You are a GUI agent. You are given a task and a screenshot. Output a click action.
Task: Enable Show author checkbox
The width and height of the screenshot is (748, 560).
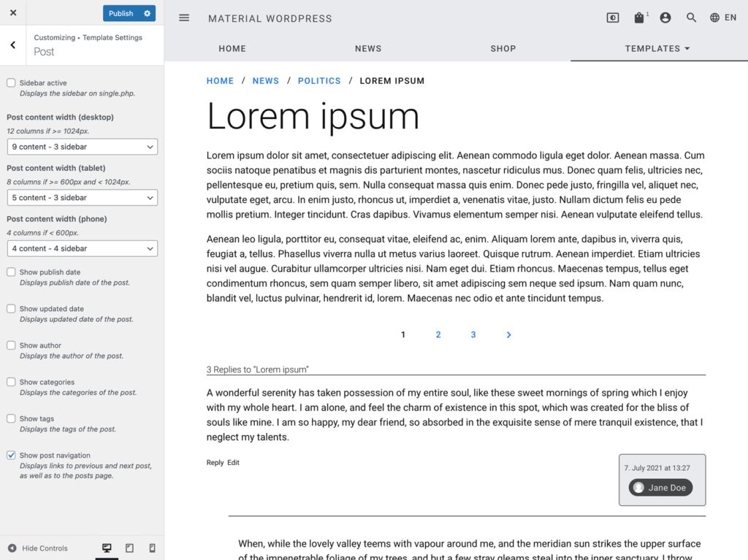click(x=11, y=345)
